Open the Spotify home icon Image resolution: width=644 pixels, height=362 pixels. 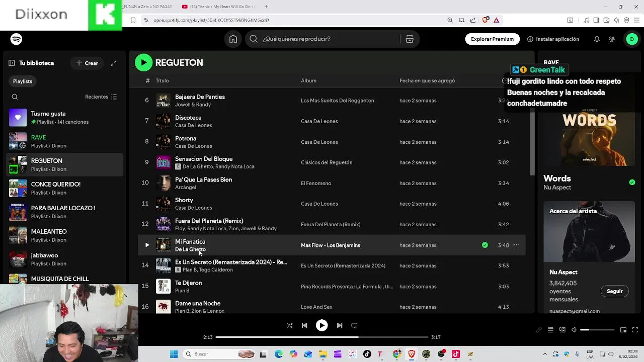(x=233, y=39)
